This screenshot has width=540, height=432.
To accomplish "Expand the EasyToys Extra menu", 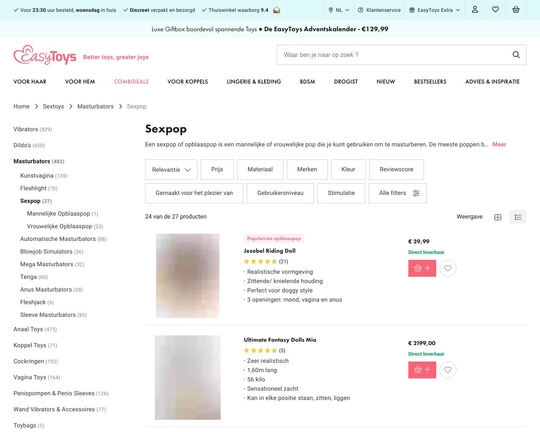I will [x=434, y=10].
